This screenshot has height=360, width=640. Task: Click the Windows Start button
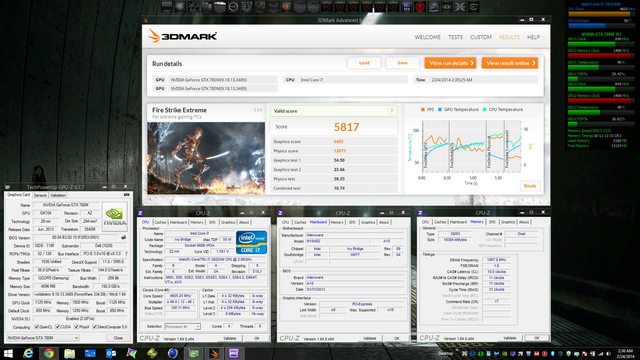tap(8, 353)
